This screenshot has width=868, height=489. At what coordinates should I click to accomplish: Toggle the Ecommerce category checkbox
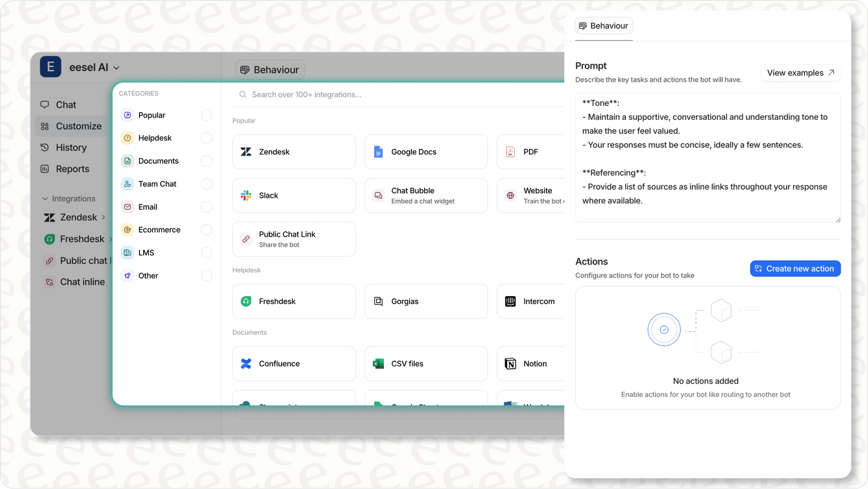[x=207, y=230]
